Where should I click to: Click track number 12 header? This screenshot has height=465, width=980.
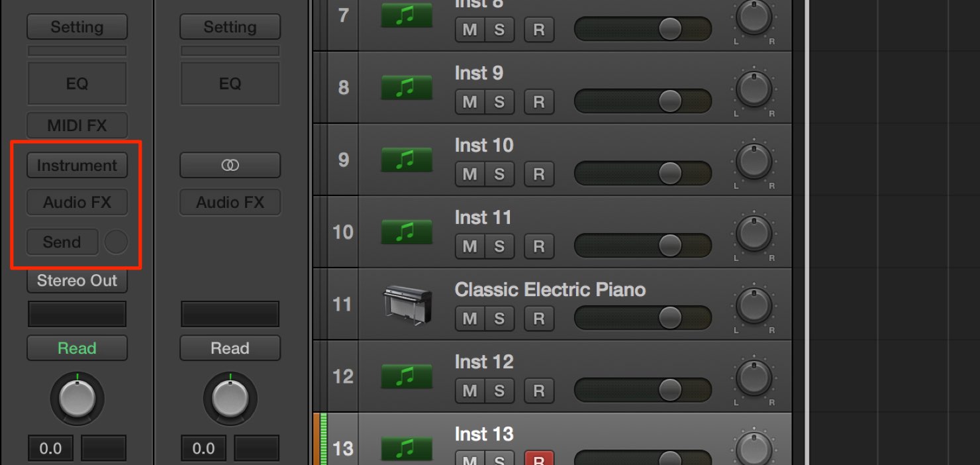343,376
